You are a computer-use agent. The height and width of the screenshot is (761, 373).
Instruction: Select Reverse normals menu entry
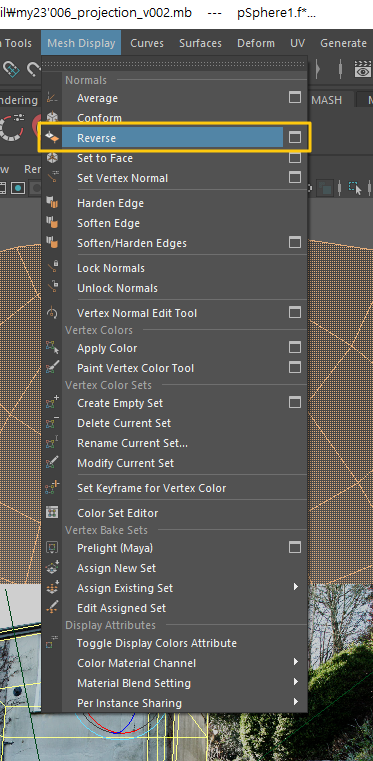coord(97,138)
